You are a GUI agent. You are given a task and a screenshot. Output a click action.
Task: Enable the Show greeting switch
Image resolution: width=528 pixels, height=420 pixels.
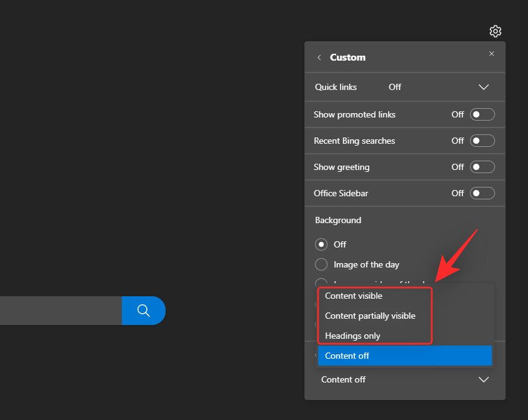point(482,167)
